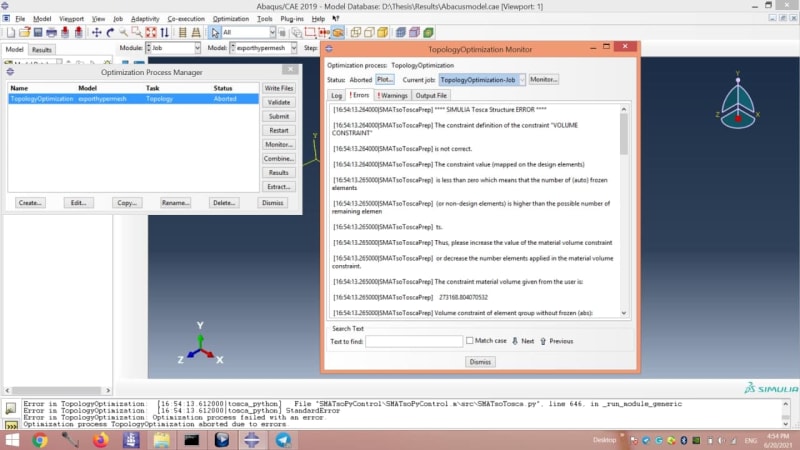Click the Create button

pyautogui.click(x=30, y=203)
